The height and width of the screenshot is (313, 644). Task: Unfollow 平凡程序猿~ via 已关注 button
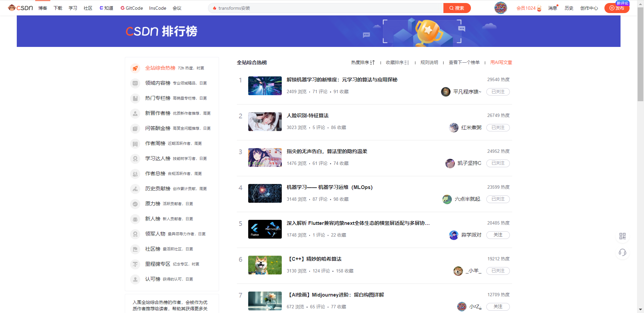point(498,91)
